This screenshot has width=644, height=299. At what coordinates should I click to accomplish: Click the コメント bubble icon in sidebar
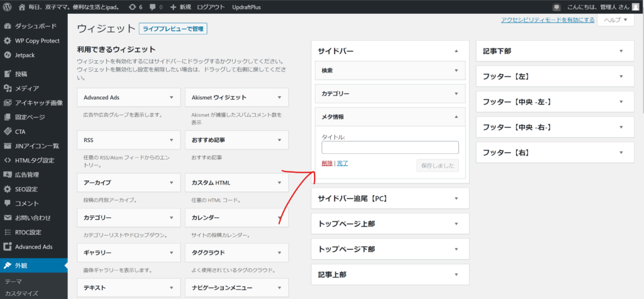(8, 204)
